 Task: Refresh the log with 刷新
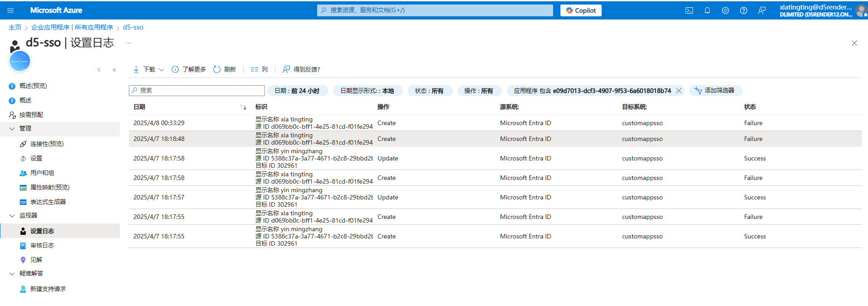225,69
